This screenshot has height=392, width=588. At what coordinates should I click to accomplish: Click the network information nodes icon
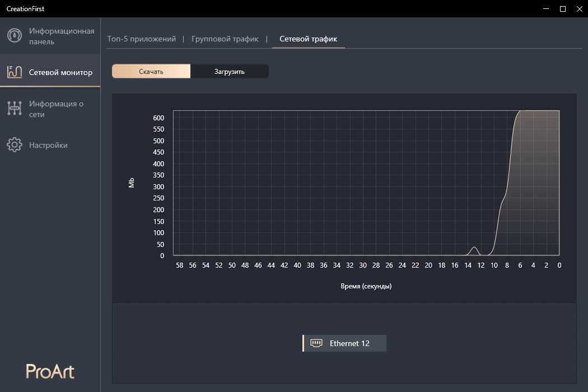click(x=15, y=109)
